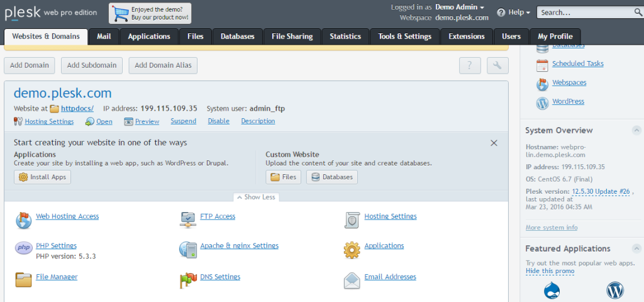The width and height of the screenshot is (644, 302).
Task: Click the Preview eye icon
Action: [128, 121]
